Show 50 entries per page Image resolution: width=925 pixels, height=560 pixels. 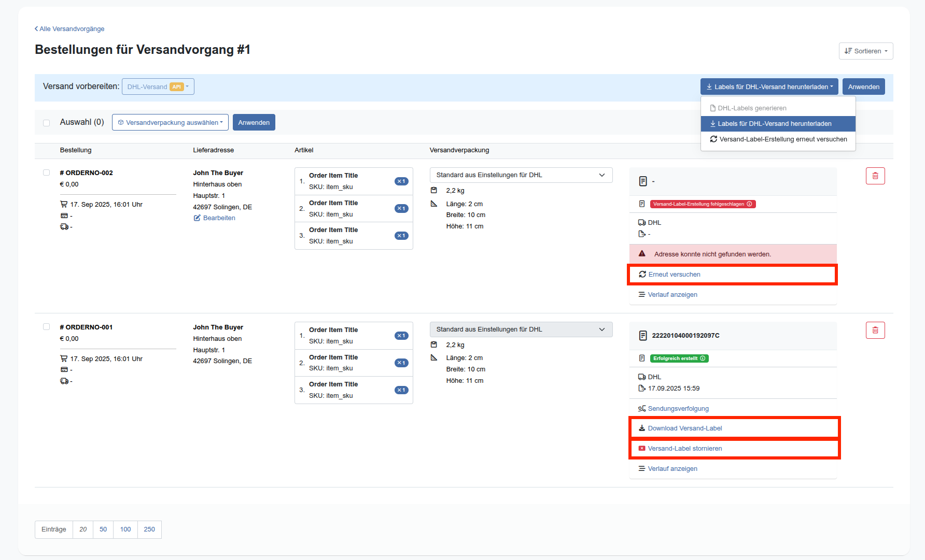(103, 529)
